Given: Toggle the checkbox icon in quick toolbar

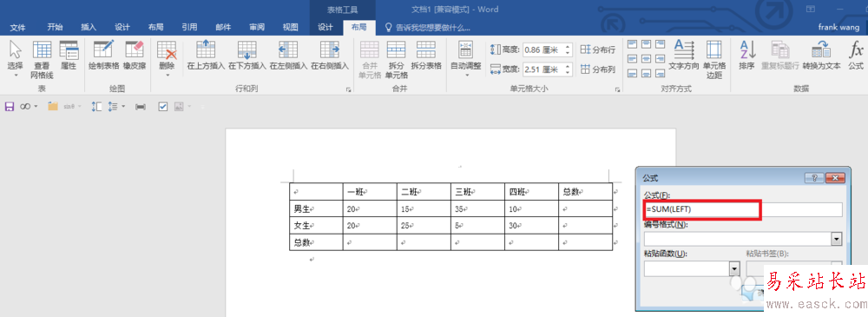Looking at the screenshot, I should pyautogui.click(x=163, y=107).
